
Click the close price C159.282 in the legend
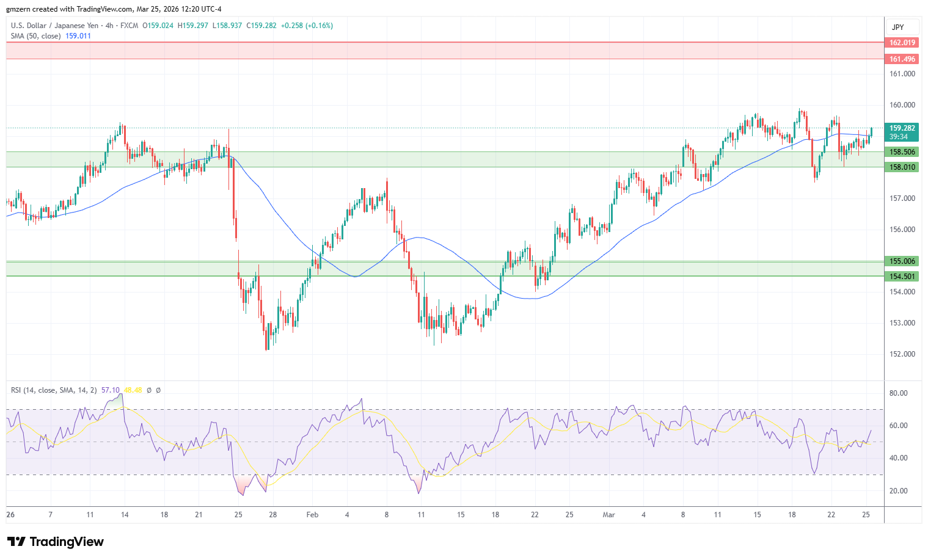(x=261, y=26)
